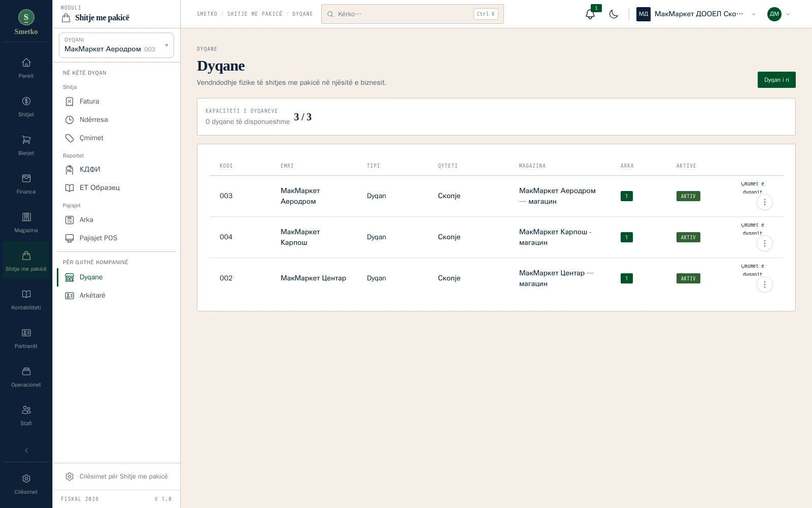Open the Dyqani store selector dropdown
The image size is (812, 508).
116,45
